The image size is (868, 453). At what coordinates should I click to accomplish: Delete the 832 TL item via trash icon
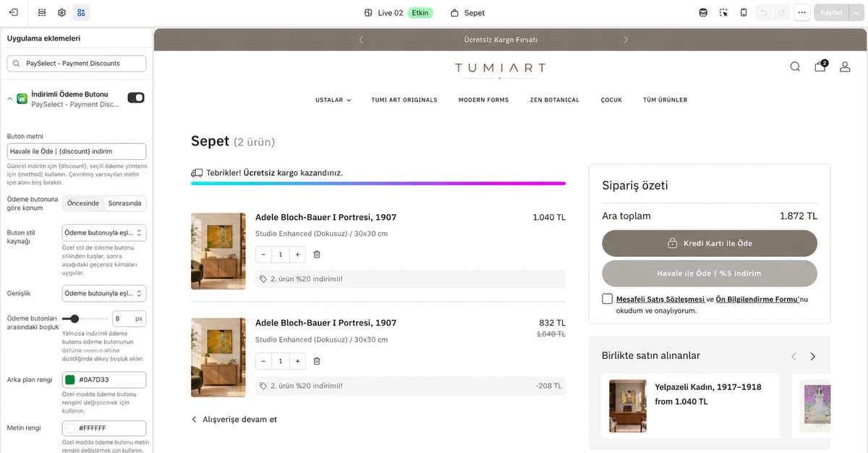click(317, 360)
